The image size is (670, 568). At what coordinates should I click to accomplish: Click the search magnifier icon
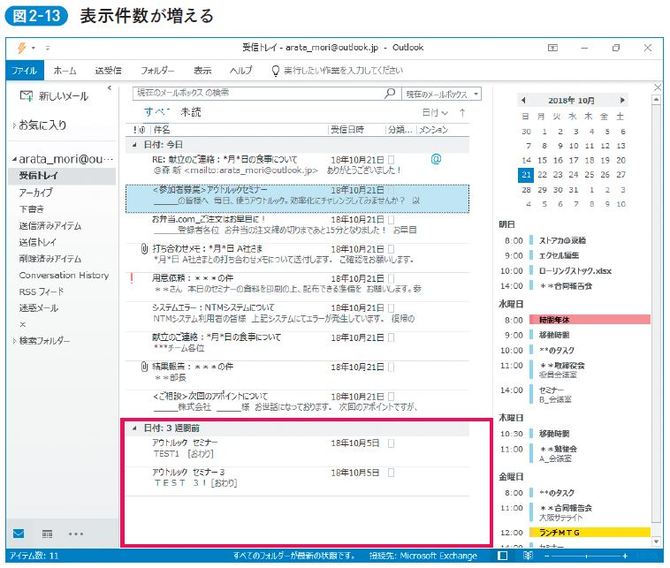click(390, 93)
